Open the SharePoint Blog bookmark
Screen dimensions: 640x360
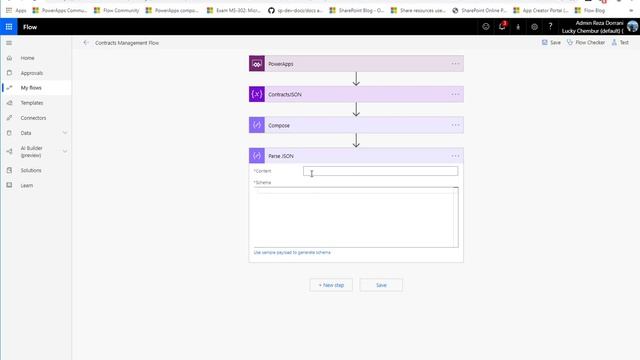[x=357, y=11]
